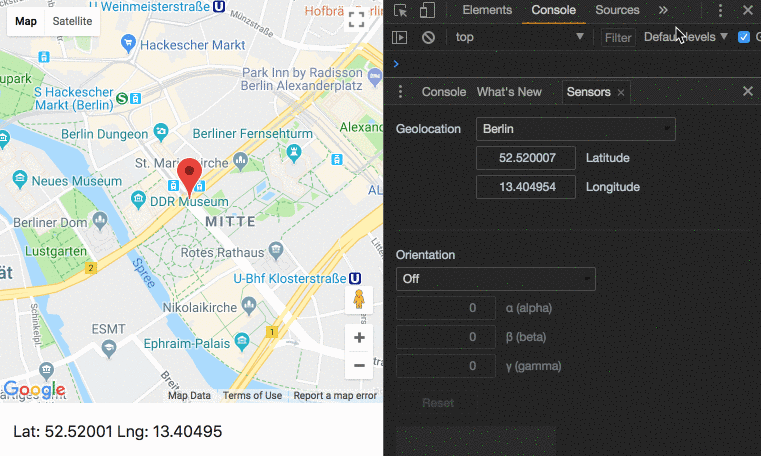761x456 pixels.
Task: Click Neues Museum icon on map
Action: tap(19, 179)
